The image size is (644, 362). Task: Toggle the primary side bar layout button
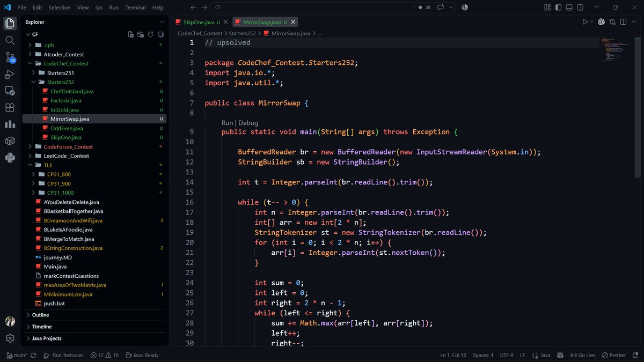click(x=558, y=8)
